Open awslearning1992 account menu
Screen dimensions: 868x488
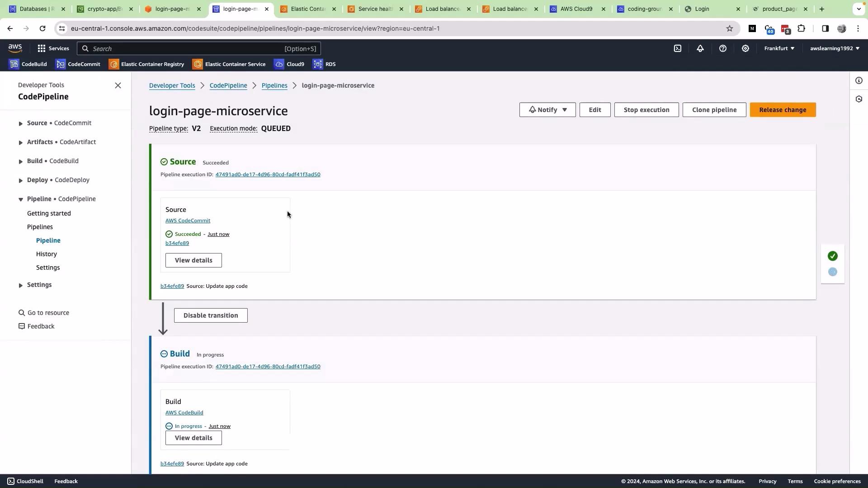835,48
